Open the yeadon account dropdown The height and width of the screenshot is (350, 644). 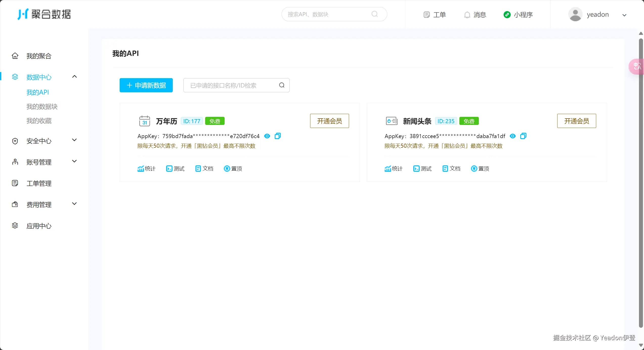point(624,15)
